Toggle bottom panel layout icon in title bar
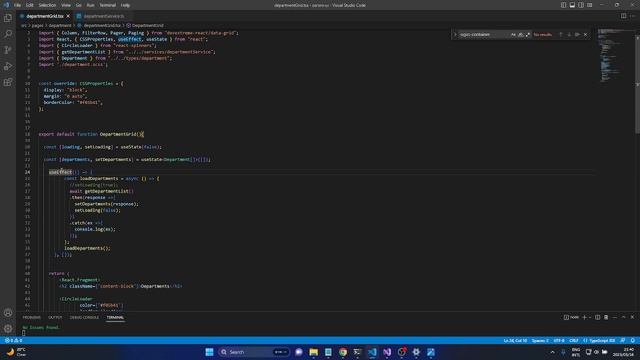640x360 pixels. coord(572,5)
